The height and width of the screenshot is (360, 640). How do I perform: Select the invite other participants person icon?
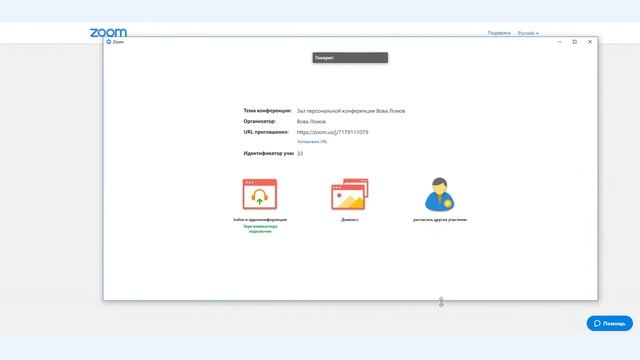pyautogui.click(x=440, y=194)
